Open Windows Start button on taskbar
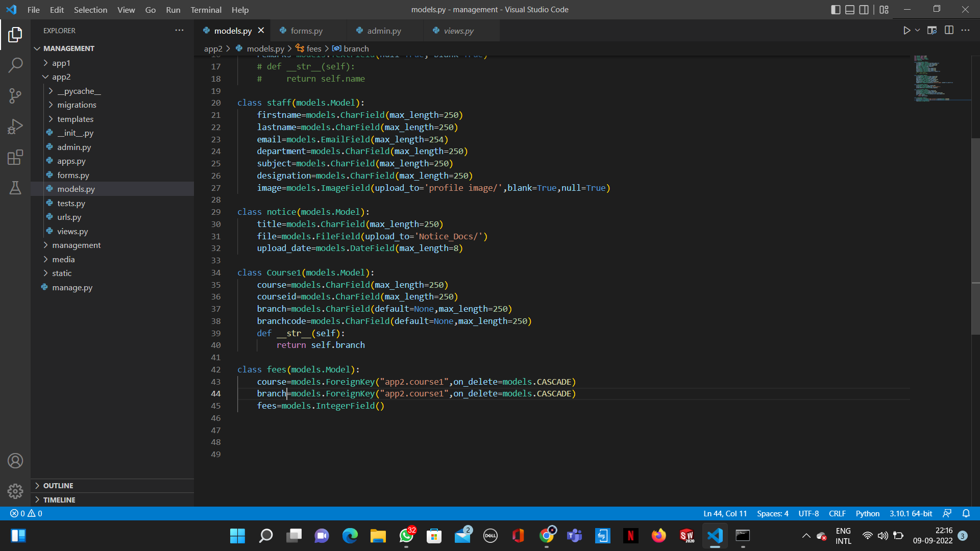Screen dimensions: 980x551 pos(237,536)
